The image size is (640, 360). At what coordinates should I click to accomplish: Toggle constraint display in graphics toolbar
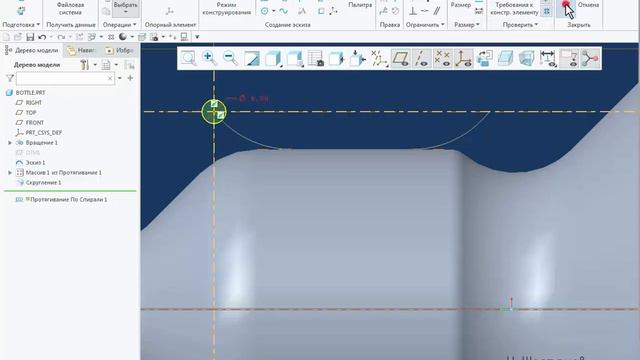point(569,59)
